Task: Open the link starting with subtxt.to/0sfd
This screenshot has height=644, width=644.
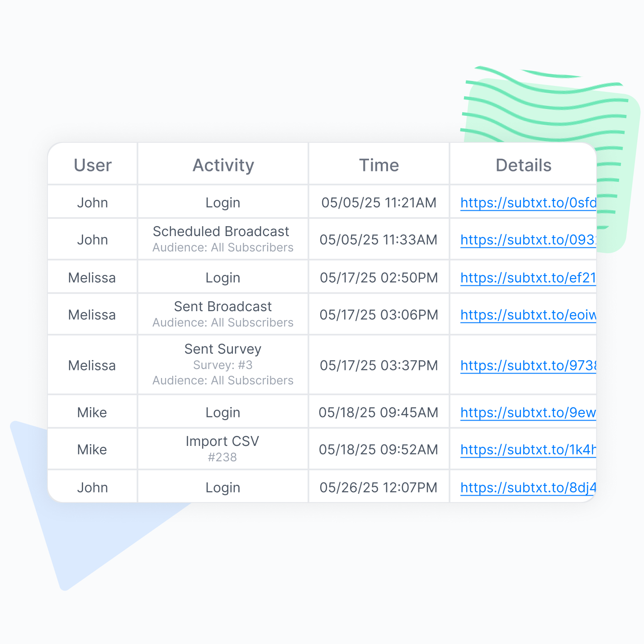Action: pyautogui.click(x=528, y=203)
